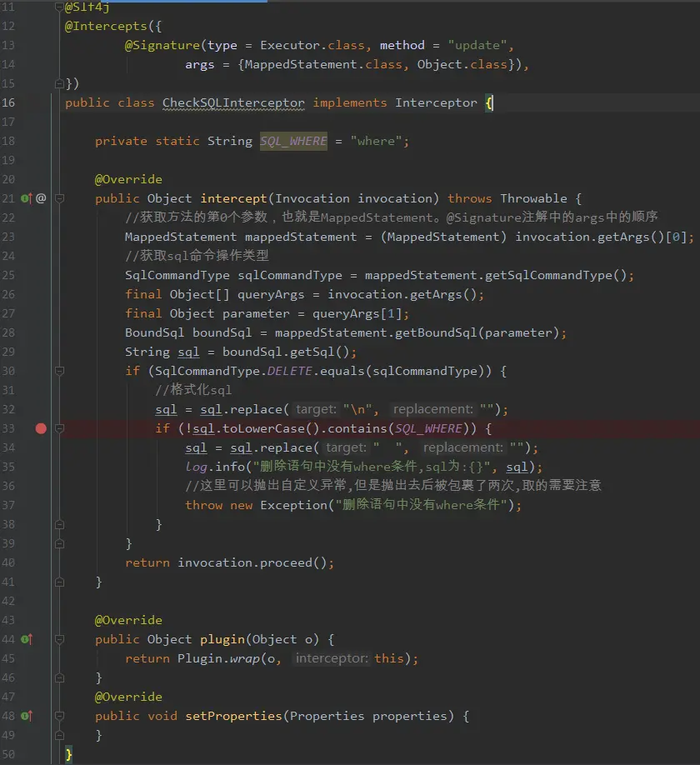This screenshot has height=765, width=700.
Task: Click the @ annotation gutter icon on line 21
Action: [x=41, y=198]
